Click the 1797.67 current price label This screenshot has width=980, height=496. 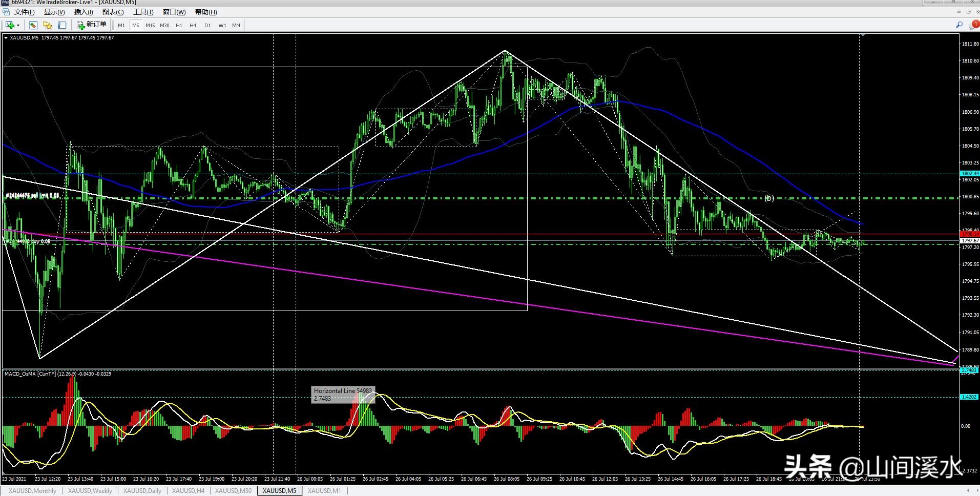[969, 241]
